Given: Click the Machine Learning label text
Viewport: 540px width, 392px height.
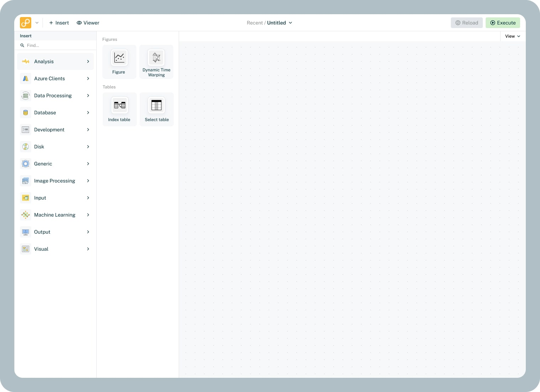Looking at the screenshot, I should [55, 215].
